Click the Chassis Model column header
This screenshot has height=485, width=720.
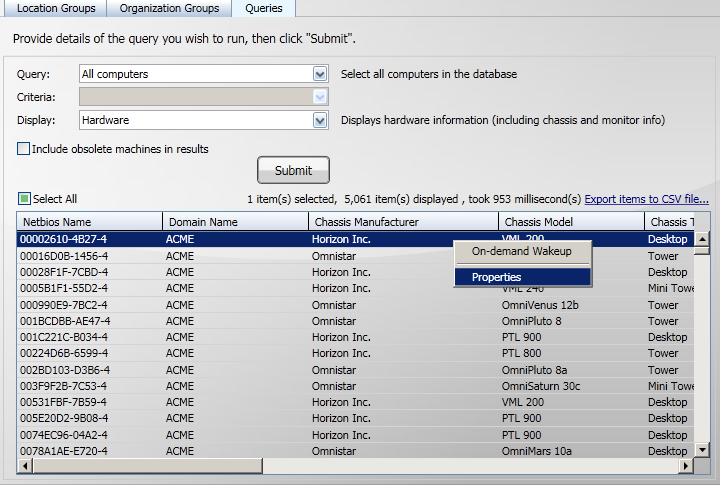[570, 221]
